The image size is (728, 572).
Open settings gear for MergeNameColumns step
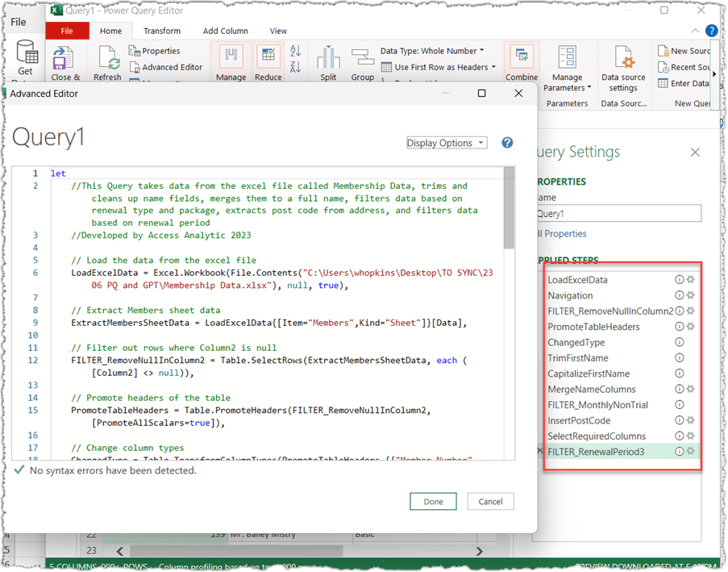tap(691, 389)
